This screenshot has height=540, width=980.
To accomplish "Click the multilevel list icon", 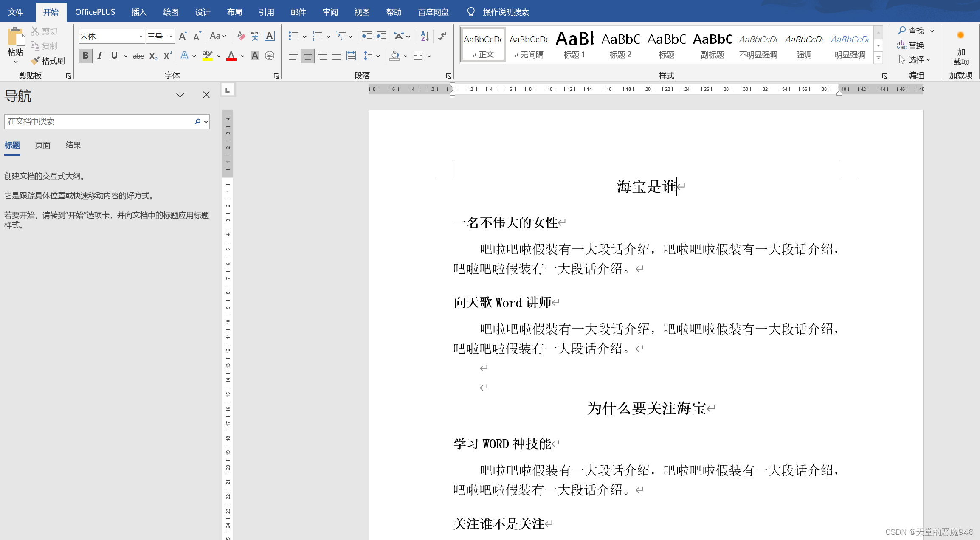I will pyautogui.click(x=341, y=36).
